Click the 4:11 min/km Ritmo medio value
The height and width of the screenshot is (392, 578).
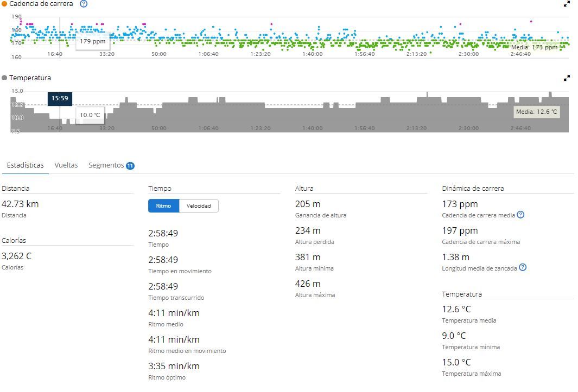tap(174, 313)
